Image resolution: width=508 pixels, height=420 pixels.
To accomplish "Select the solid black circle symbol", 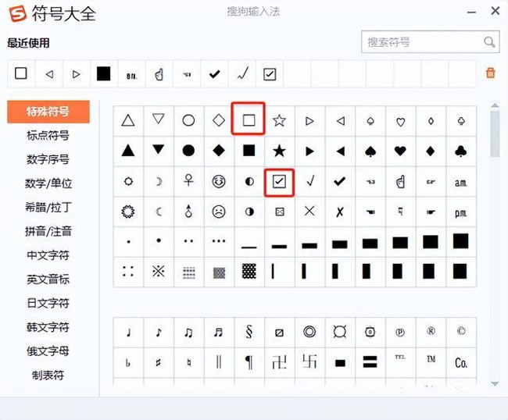I will 188,151.
